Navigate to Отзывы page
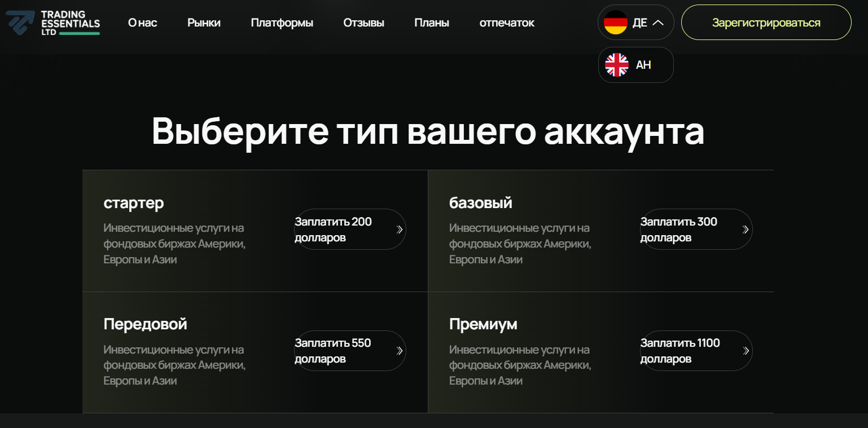 [363, 23]
